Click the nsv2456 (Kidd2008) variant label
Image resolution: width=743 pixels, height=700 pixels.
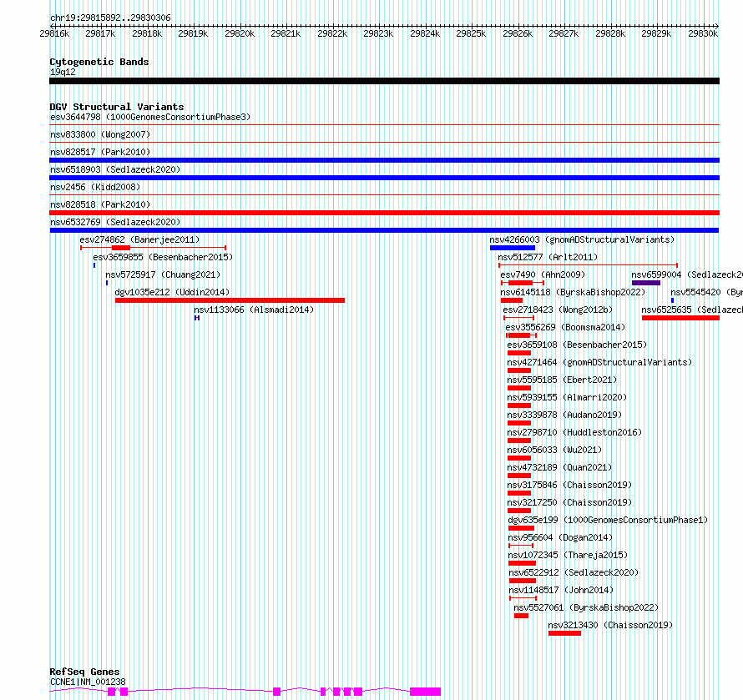pyautogui.click(x=95, y=187)
